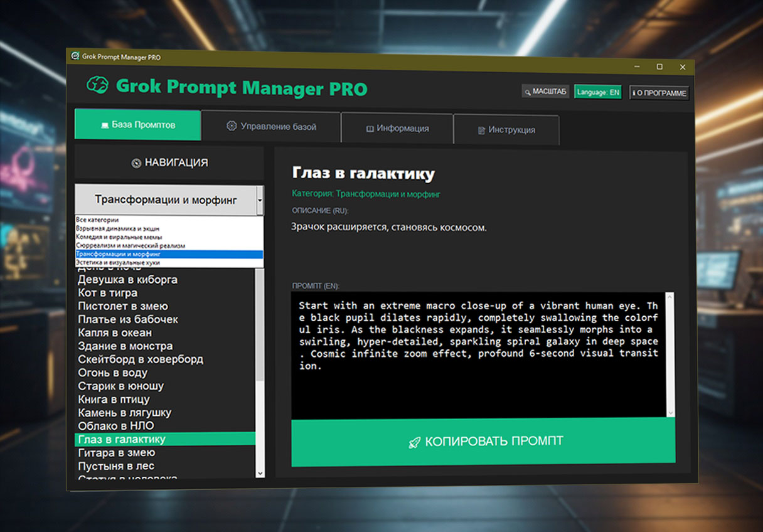This screenshot has height=532, width=763.
Task: Click the brain logo icon in header
Action: (97, 85)
